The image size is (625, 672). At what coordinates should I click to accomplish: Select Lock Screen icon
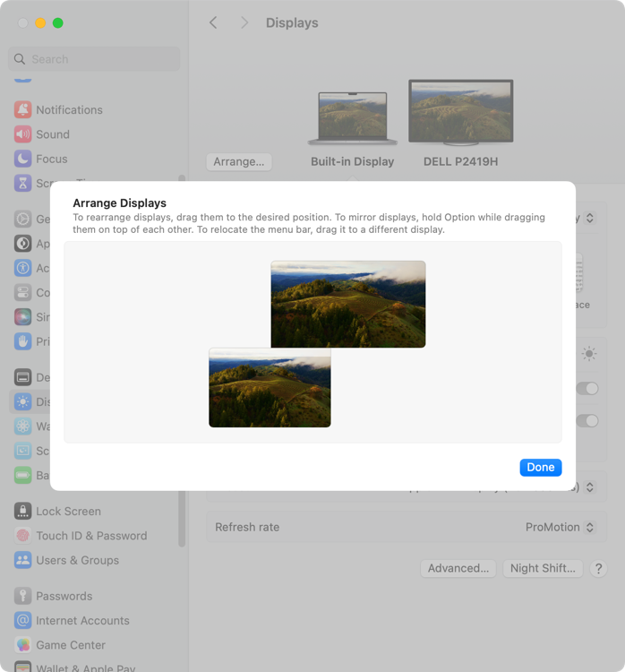coord(22,511)
